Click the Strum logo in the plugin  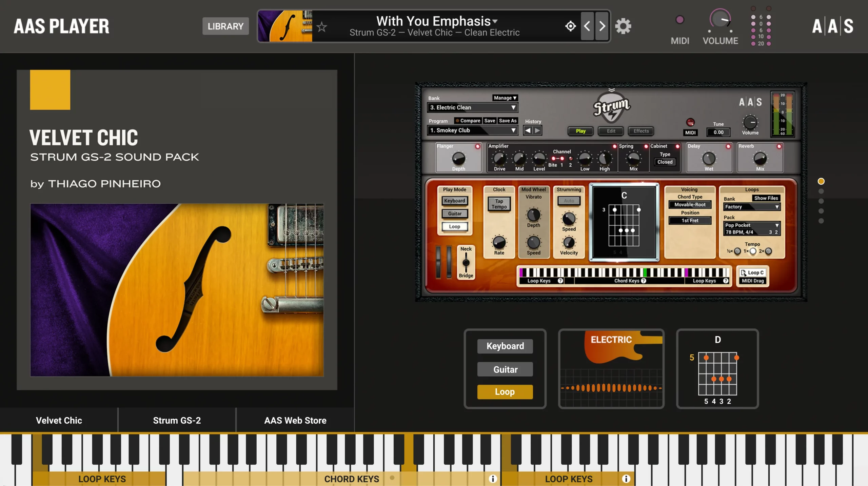click(612, 107)
